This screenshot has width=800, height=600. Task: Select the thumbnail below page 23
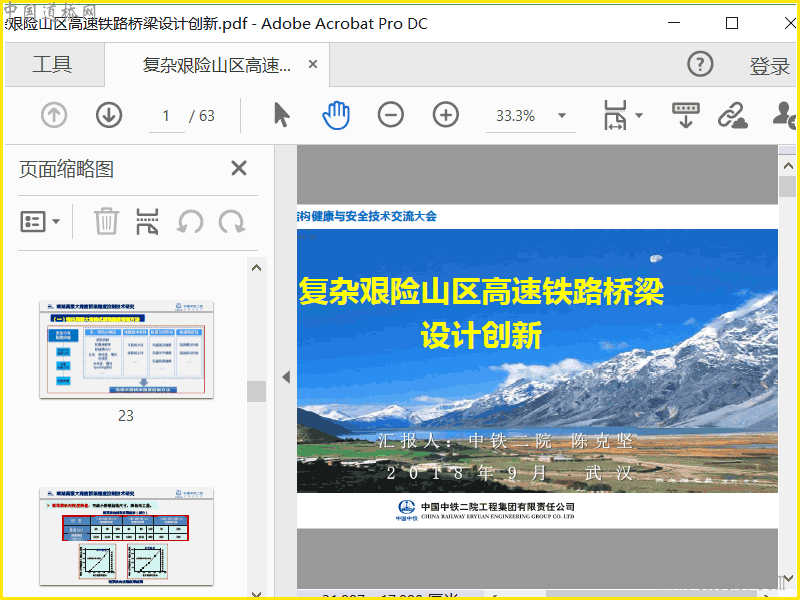[127, 536]
